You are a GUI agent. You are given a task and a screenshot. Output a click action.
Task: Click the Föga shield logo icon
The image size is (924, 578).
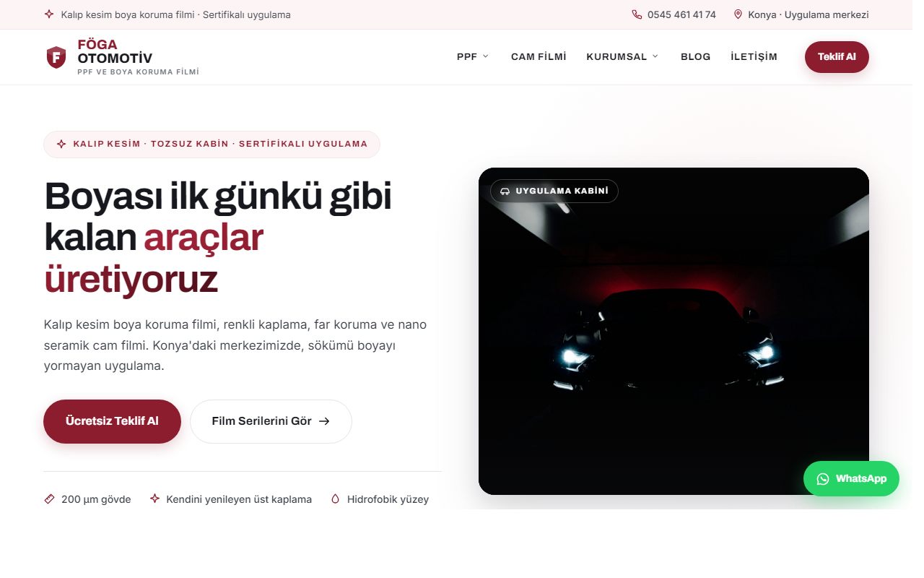(56, 57)
